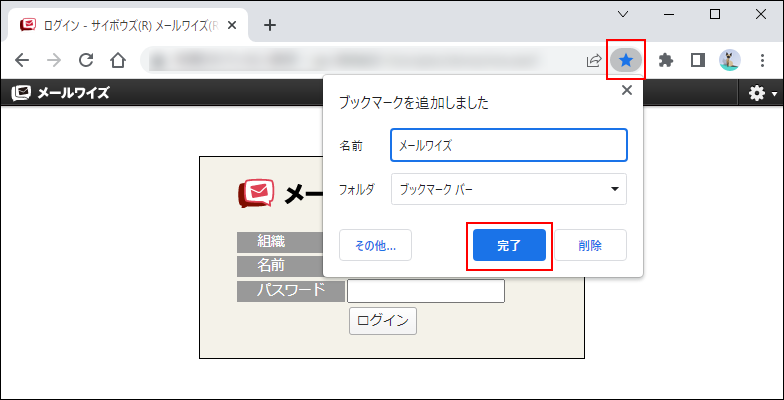
Task: Select the ログイン - サイボウズ メールワイズ tab
Action: coord(128,25)
